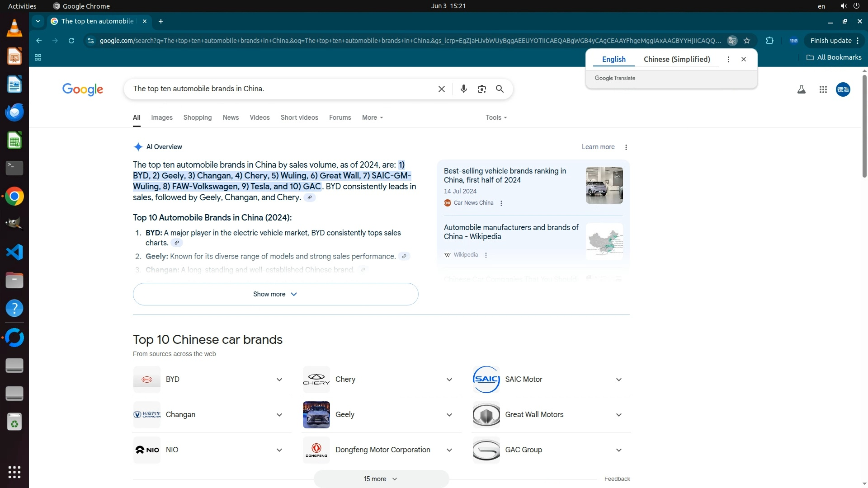Open Google apps grid menu
Viewport: 868px width, 488px height.
823,89
